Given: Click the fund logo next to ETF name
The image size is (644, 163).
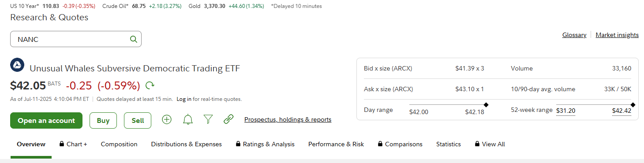Looking at the screenshot, I should click(17, 65).
